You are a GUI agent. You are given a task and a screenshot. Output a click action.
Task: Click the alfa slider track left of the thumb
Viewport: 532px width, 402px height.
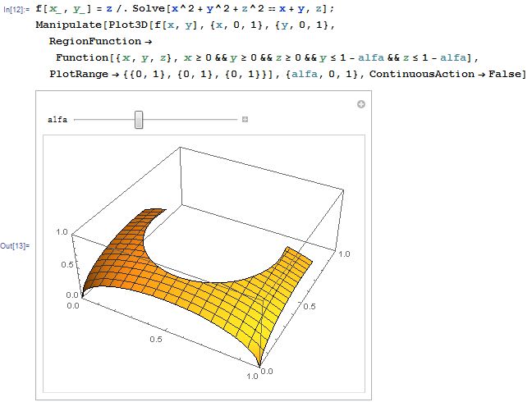tap(104, 120)
